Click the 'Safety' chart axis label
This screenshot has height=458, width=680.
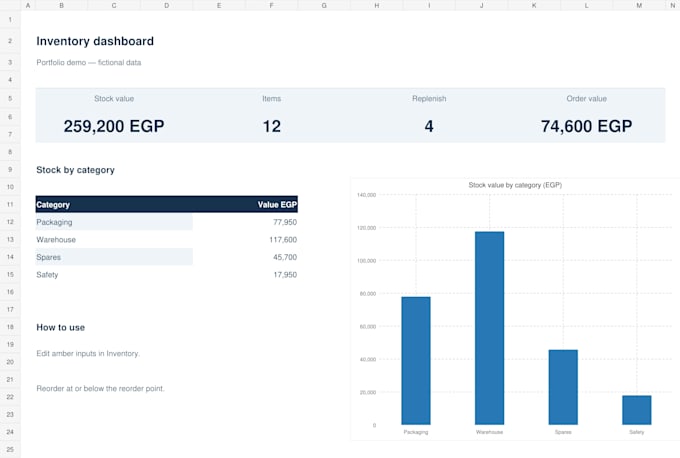tap(637, 432)
